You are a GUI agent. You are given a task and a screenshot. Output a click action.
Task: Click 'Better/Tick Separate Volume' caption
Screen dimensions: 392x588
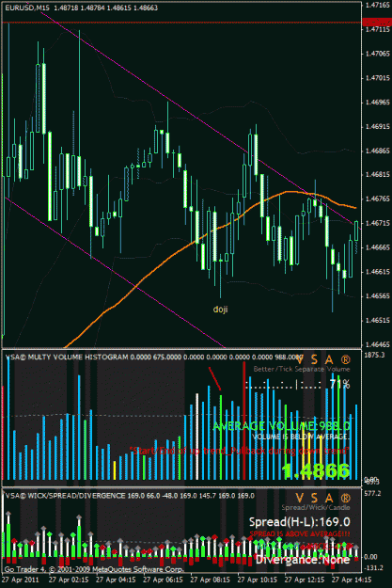[x=302, y=370]
